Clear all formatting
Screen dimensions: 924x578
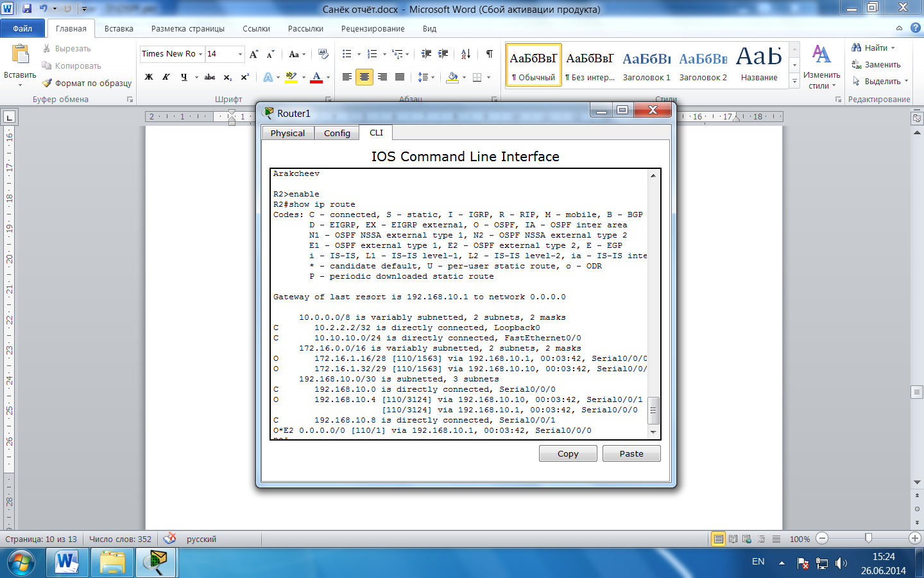(323, 54)
